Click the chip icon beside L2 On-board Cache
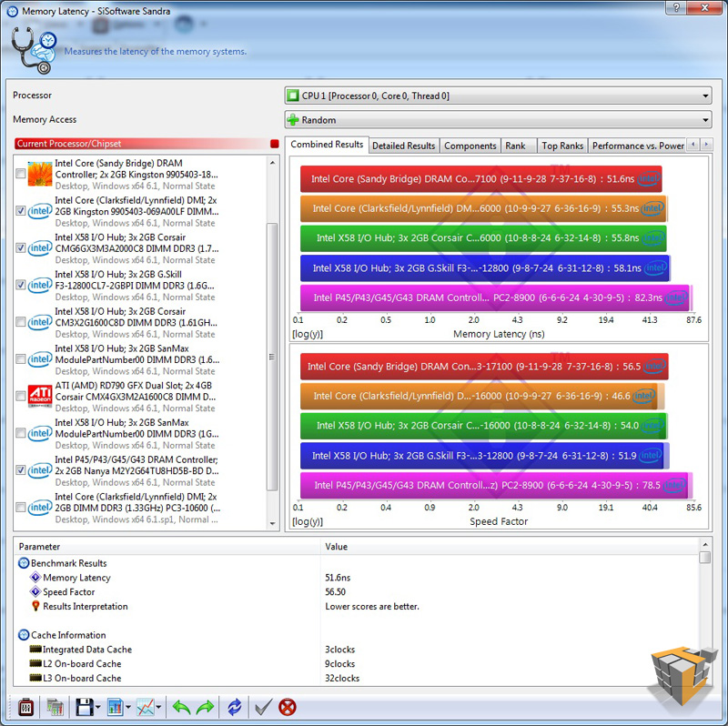Image resolution: width=728 pixels, height=726 pixels. pyautogui.click(x=35, y=663)
